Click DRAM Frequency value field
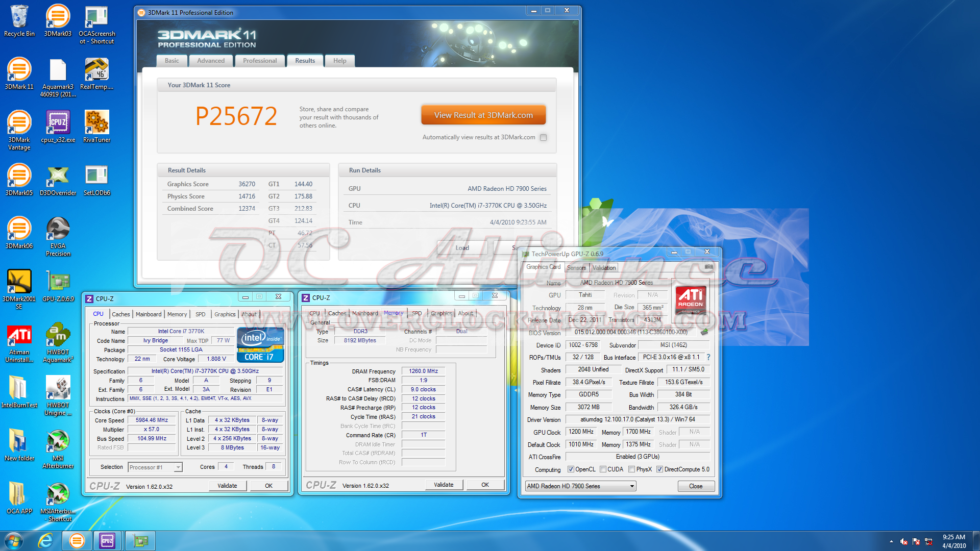Image resolution: width=980 pixels, height=551 pixels. pyautogui.click(x=423, y=371)
